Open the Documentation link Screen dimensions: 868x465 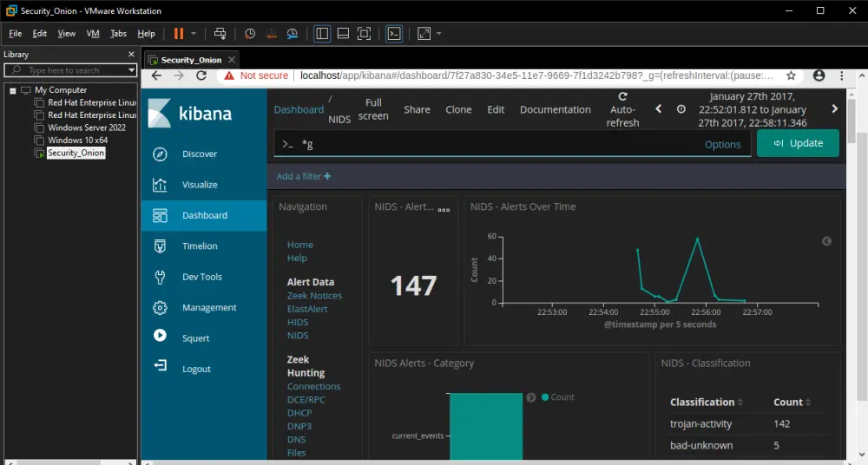pyautogui.click(x=556, y=109)
